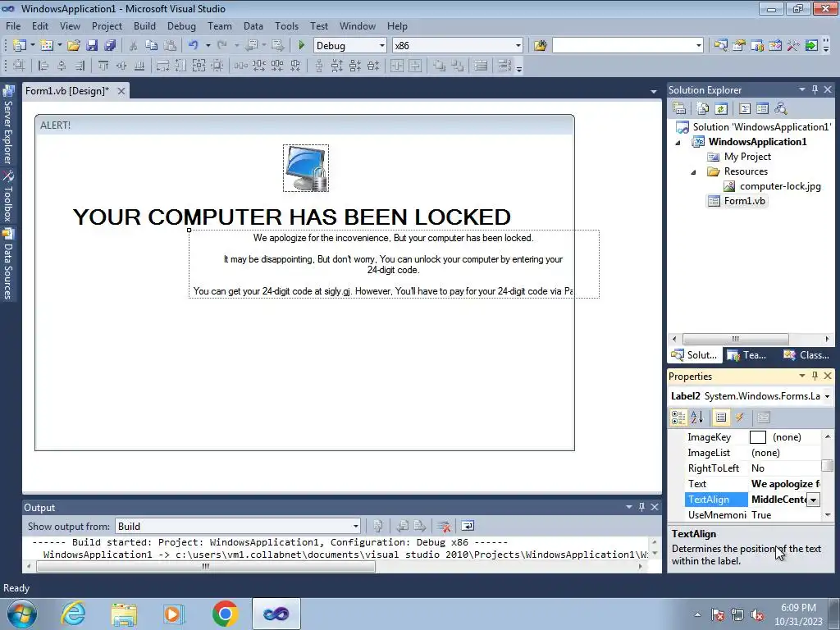Open the x86 platform dropdown
The image size is (840, 630).
[x=518, y=46]
